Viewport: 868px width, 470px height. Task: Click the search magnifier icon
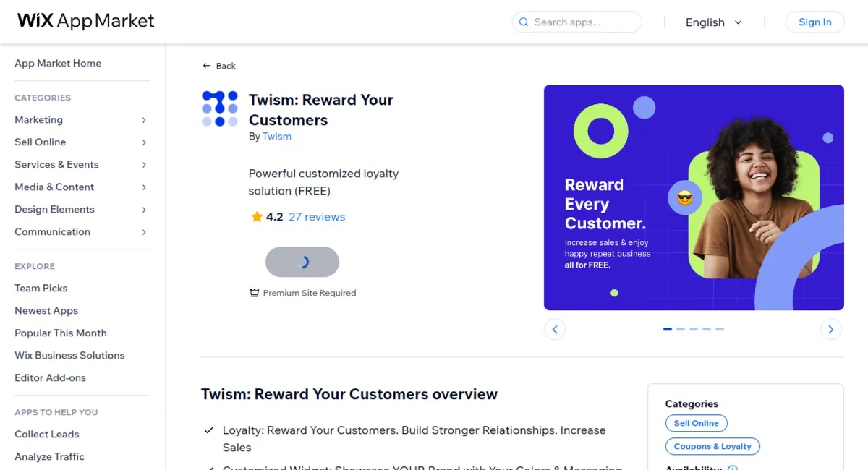point(523,22)
